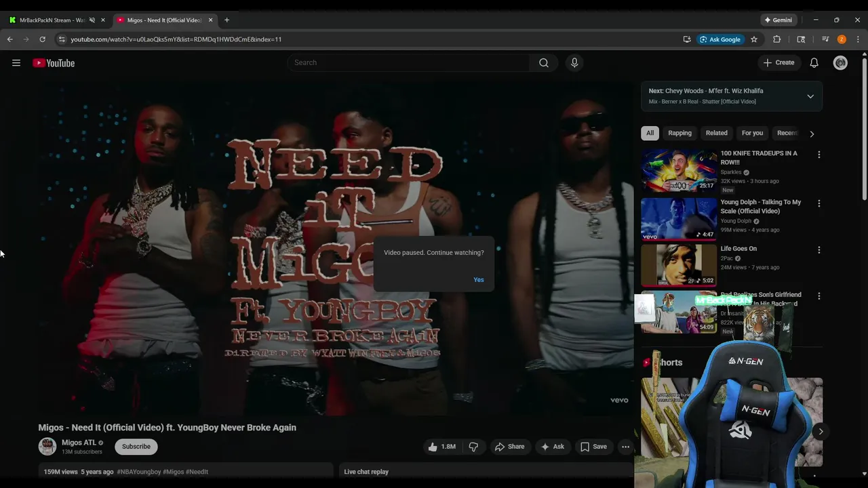The width and height of the screenshot is (868, 488).
Task: Go to YouTube home via logo
Action: (54, 63)
